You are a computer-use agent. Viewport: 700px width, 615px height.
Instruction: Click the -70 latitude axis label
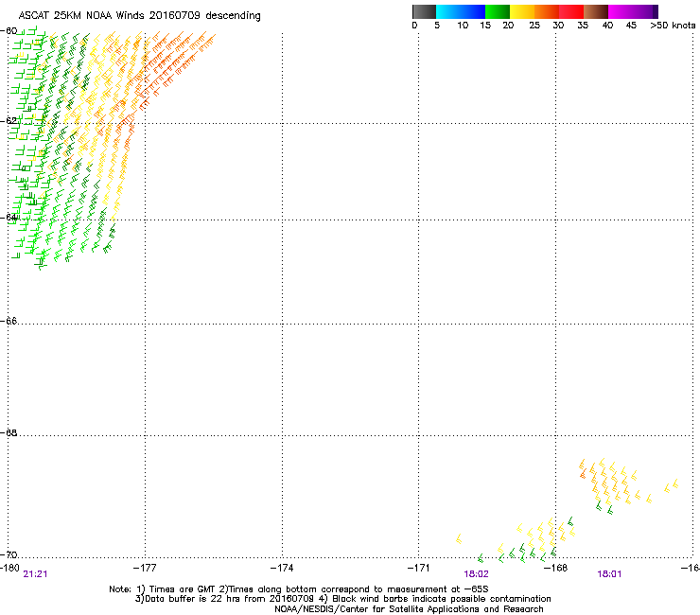(9, 554)
